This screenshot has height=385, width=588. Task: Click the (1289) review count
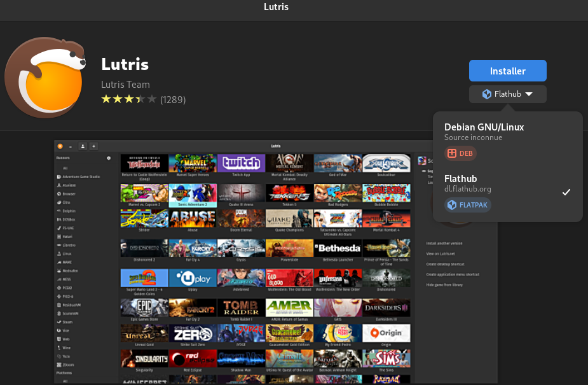173,99
